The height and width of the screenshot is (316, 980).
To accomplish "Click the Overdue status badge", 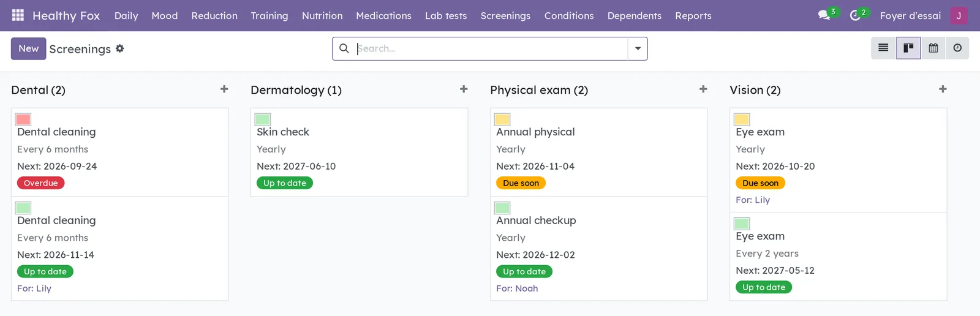I will [x=40, y=183].
